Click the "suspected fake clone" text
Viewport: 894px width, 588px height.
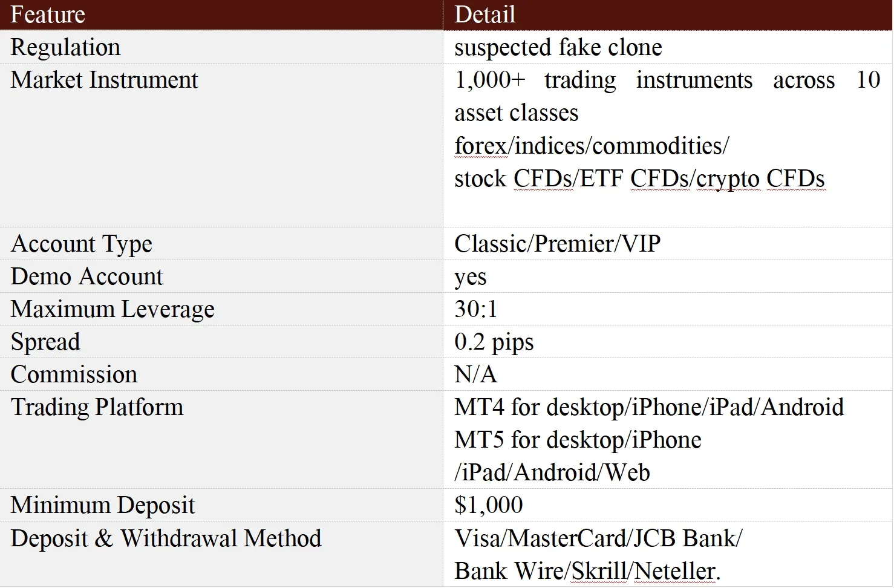[558, 47]
